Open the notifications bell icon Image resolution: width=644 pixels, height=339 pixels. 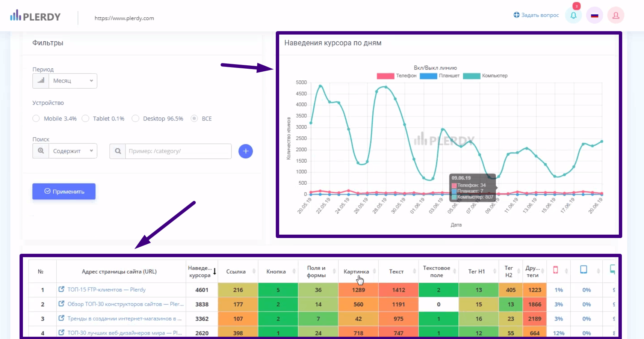pos(573,15)
